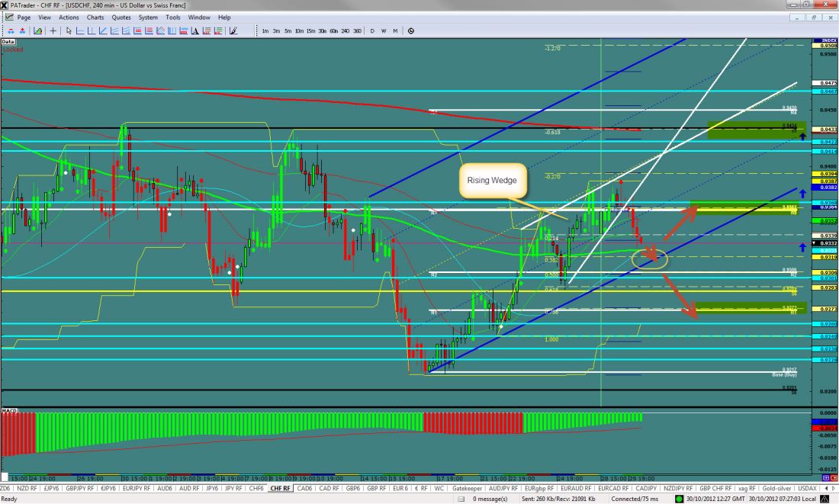
Task: Open the Tools menu
Action: tap(173, 17)
